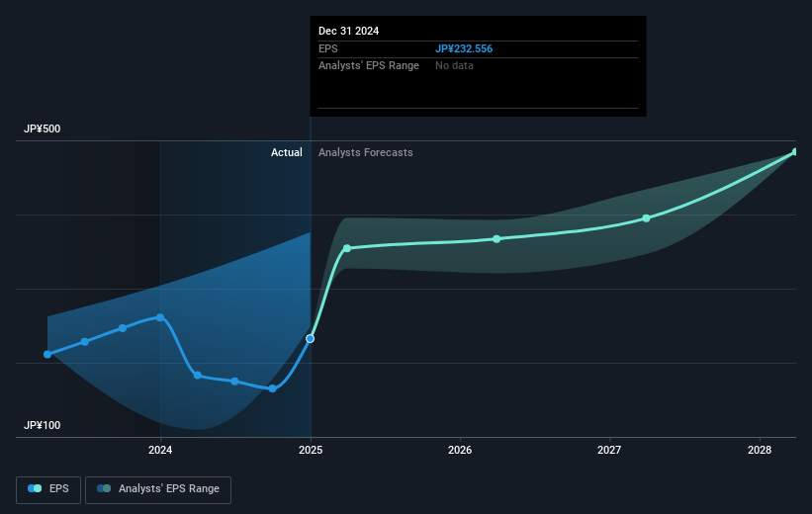812x514 pixels.
Task: Click the EPS legend color swatch icon
Action: pyautogui.click(x=35, y=488)
